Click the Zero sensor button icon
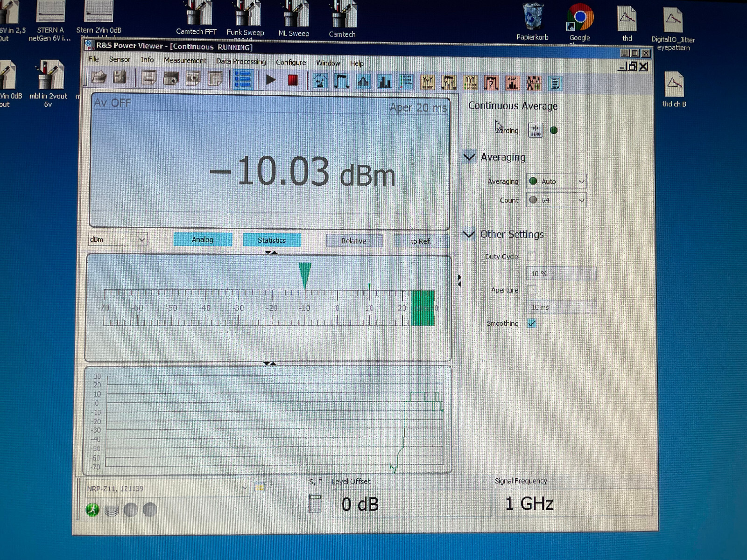This screenshot has height=560, width=747. click(x=536, y=130)
